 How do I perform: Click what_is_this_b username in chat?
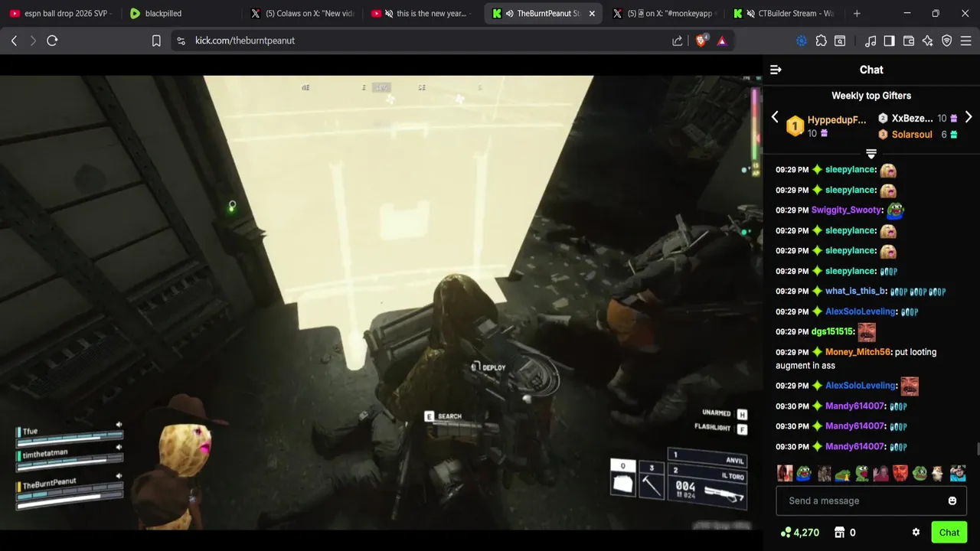855,291
